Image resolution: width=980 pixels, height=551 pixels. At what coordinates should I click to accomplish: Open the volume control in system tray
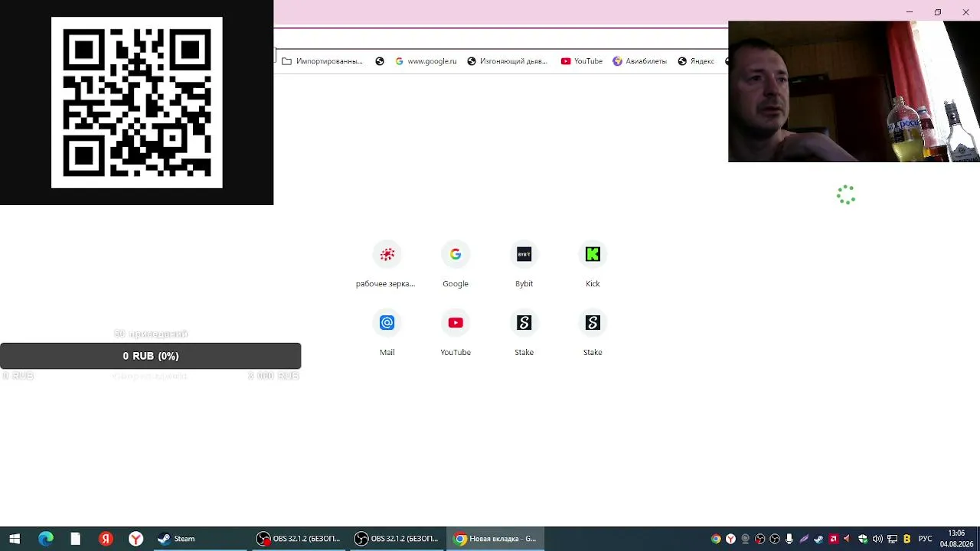[877, 539]
